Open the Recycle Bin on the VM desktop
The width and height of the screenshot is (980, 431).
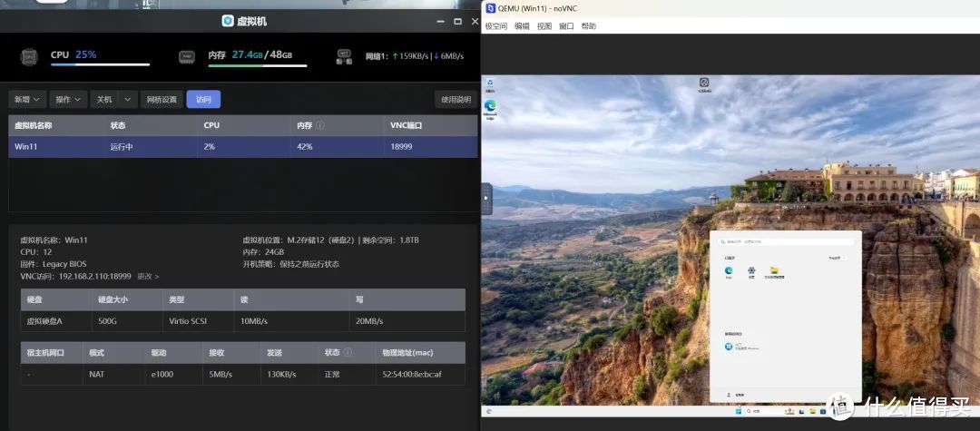[490, 85]
